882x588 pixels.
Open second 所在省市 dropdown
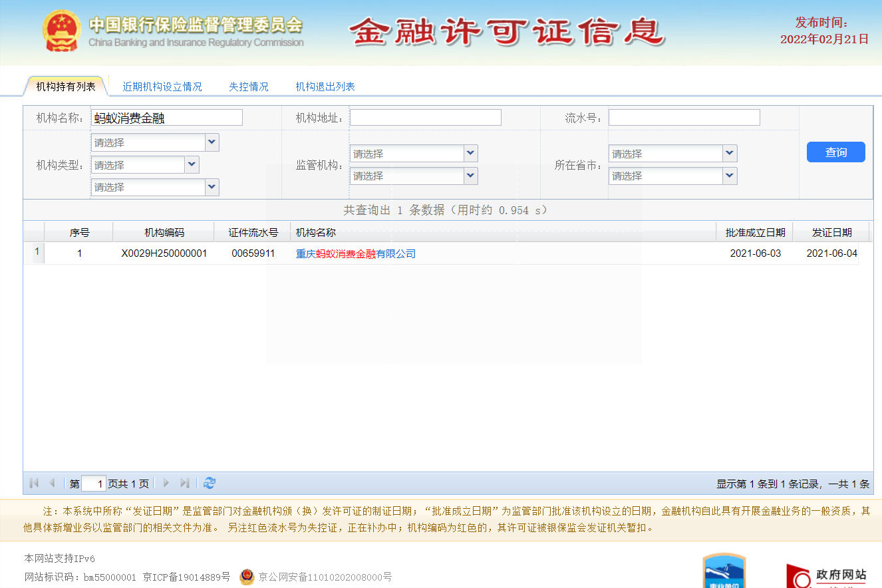click(730, 176)
